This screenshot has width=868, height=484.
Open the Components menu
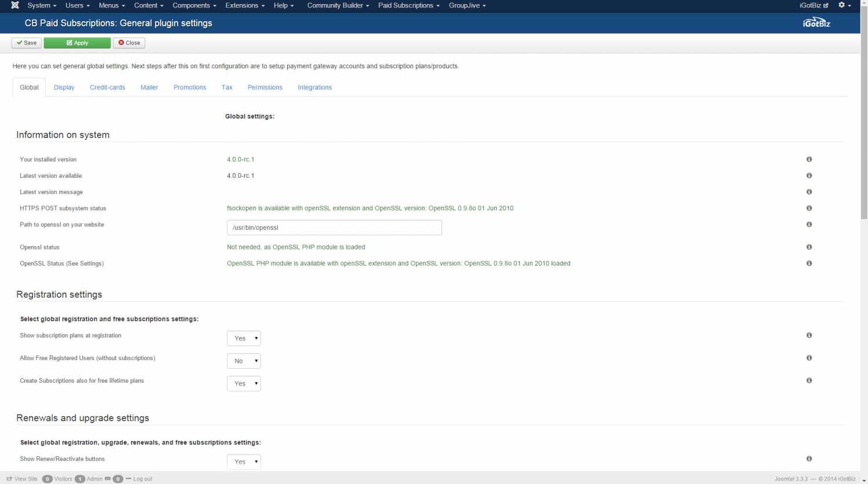coord(194,5)
